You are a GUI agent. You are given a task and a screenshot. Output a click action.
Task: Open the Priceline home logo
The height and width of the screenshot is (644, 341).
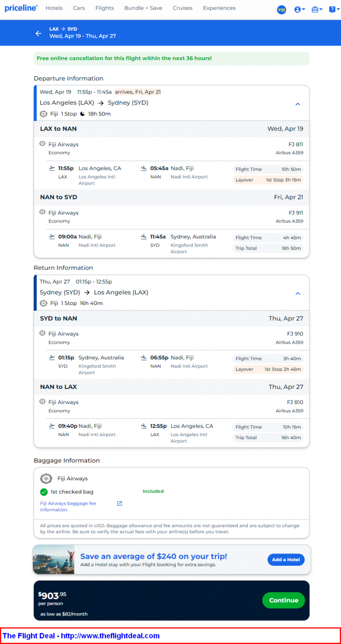coord(21,8)
